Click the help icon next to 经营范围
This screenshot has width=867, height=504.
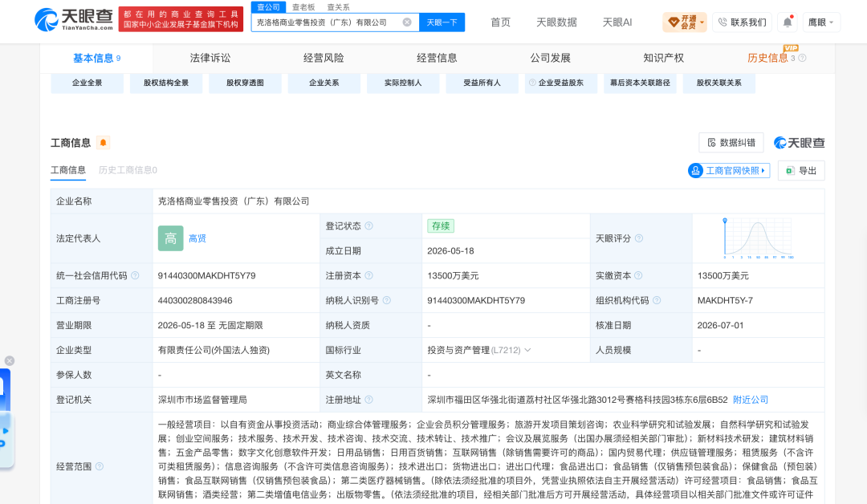(x=100, y=466)
